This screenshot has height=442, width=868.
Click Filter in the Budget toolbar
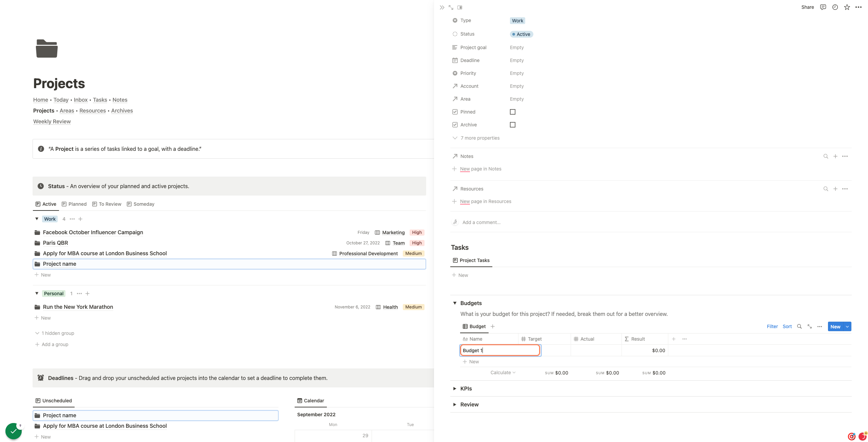[x=772, y=326]
